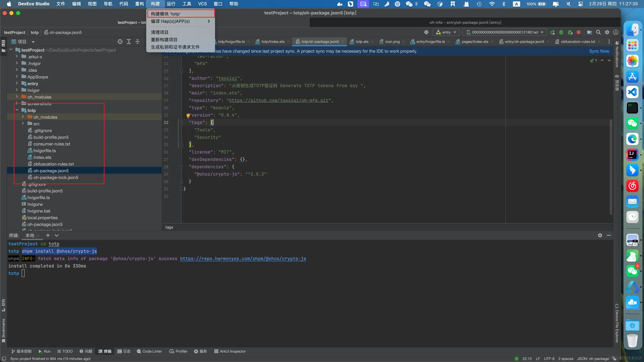
Task: Click the 2 spaces indent status item
Action: tap(566, 359)
